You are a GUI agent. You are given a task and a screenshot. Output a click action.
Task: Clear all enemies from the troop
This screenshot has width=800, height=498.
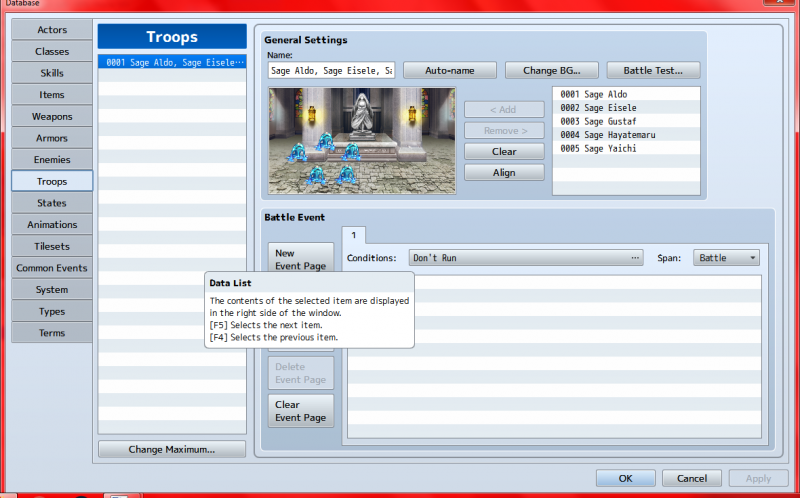pos(504,152)
